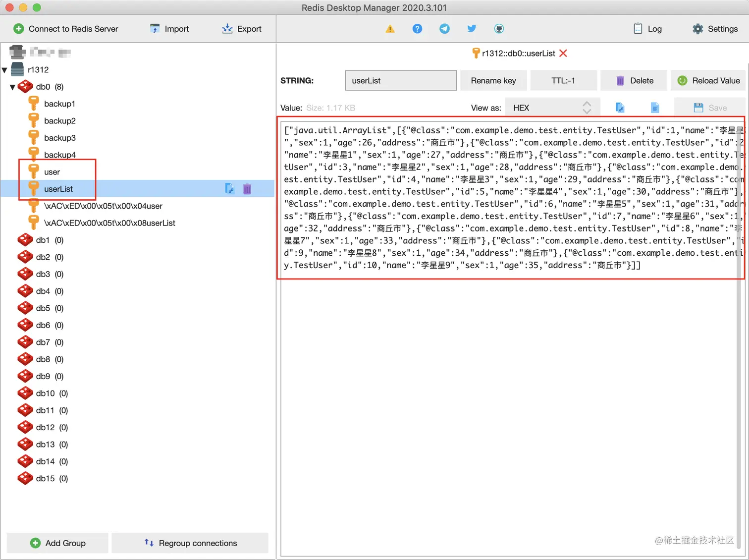Open the backup3 key
This screenshot has width=749, height=560.
59,138
